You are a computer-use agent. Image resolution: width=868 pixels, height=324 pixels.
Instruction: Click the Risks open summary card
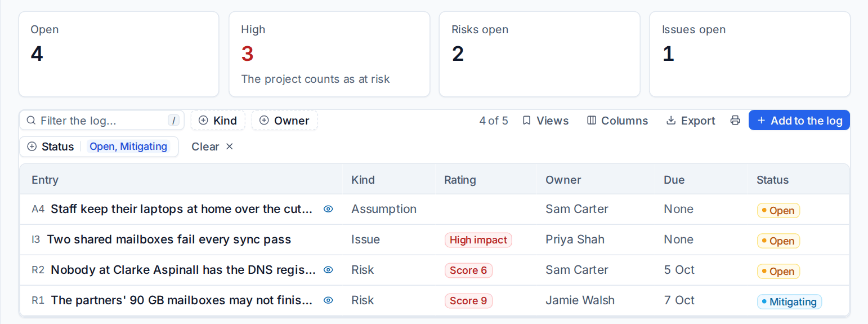[x=539, y=54]
